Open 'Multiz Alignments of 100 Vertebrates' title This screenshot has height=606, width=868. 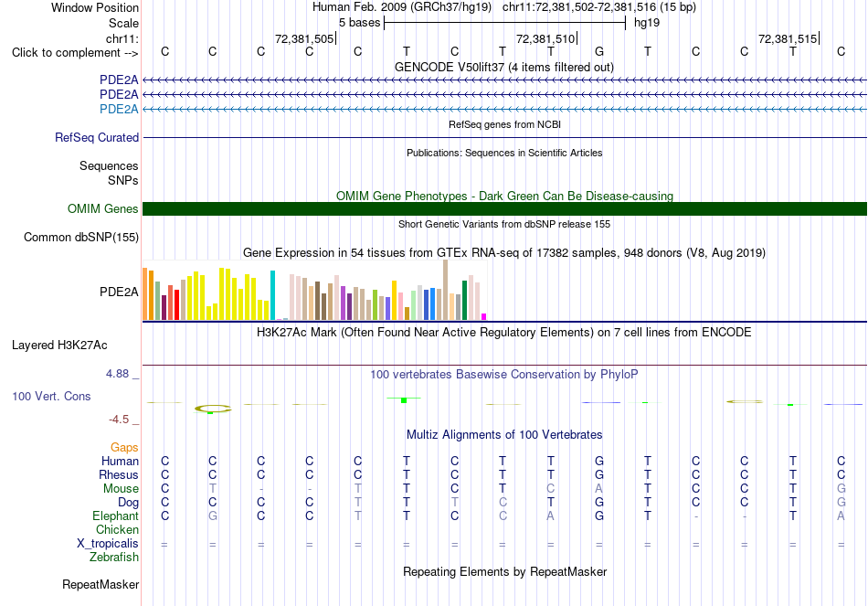pos(504,435)
